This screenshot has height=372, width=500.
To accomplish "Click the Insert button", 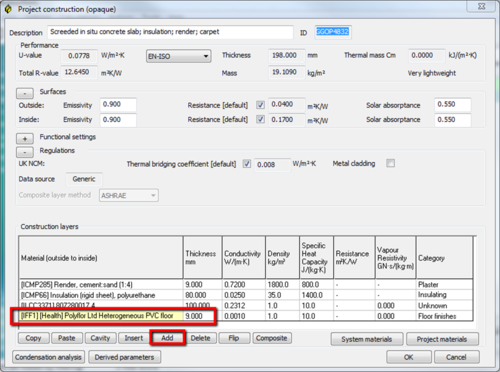I will tap(134, 338).
